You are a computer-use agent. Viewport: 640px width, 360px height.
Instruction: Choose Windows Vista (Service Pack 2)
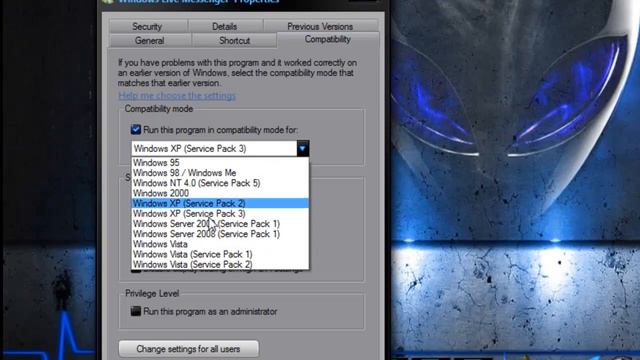pos(220,264)
